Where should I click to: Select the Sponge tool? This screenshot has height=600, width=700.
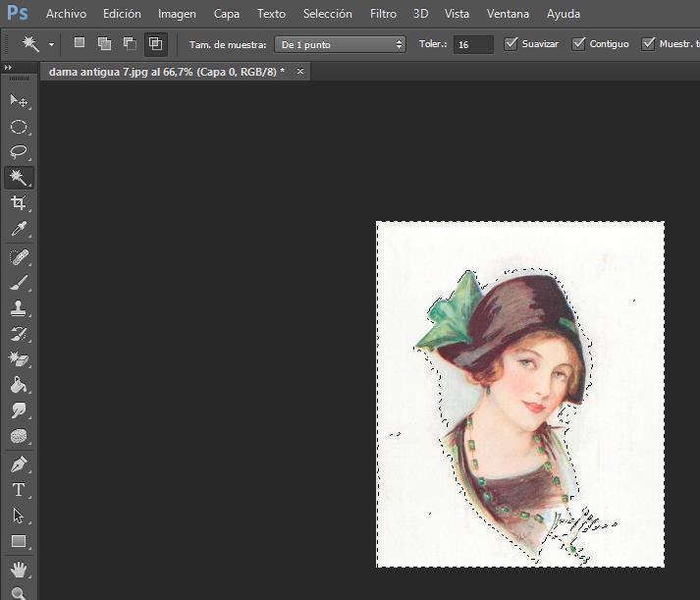tap(19, 436)
